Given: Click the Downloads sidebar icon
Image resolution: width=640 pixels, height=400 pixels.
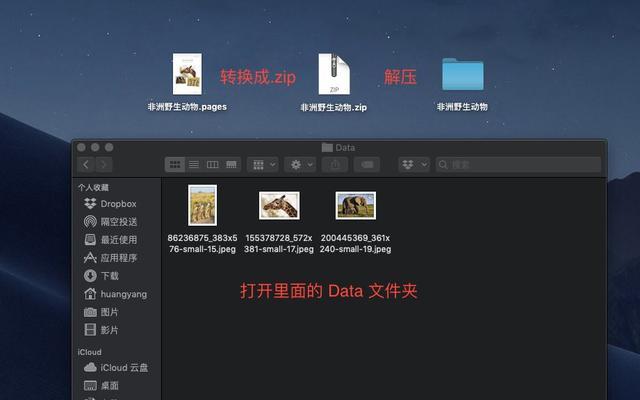Looking at the screenshot, I should pyautogui.click(x=90, y=276).
